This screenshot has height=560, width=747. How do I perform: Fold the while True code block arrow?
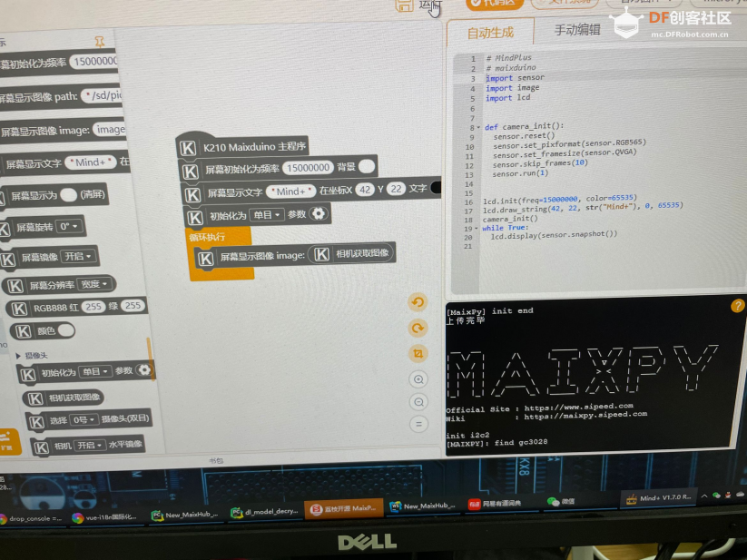476,229
